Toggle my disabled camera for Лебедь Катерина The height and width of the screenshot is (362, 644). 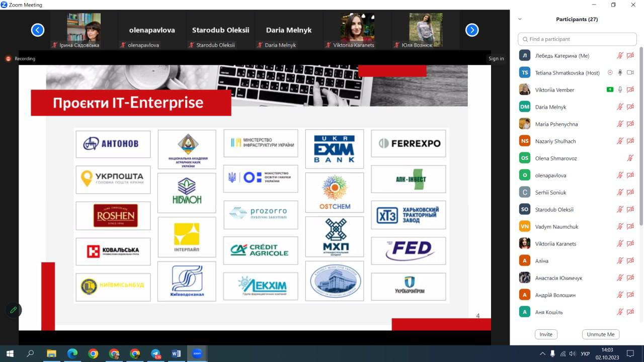(630, 56)
